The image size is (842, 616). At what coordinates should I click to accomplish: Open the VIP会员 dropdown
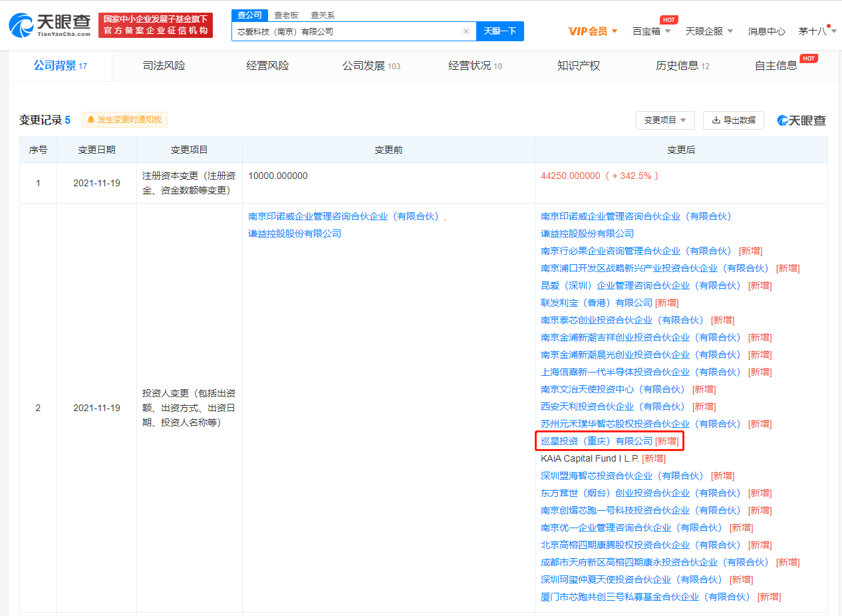point(593,31)
